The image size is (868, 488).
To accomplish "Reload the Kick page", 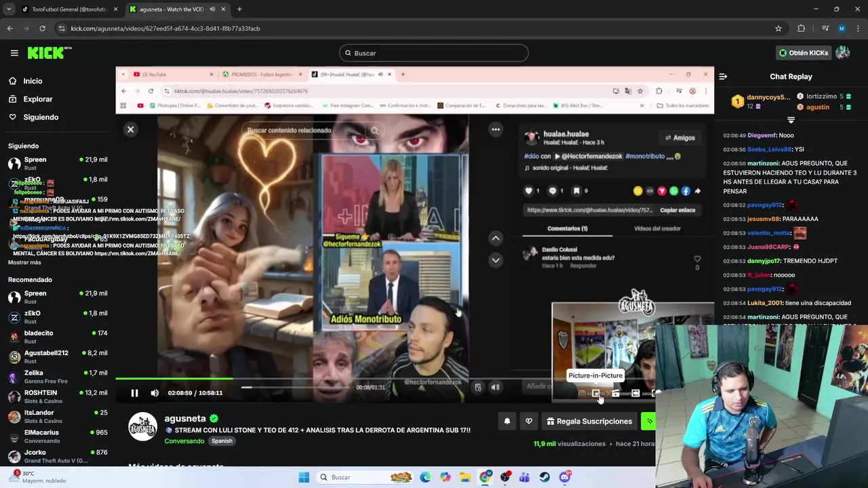I will pyautogui.click(x=42, y=28).
